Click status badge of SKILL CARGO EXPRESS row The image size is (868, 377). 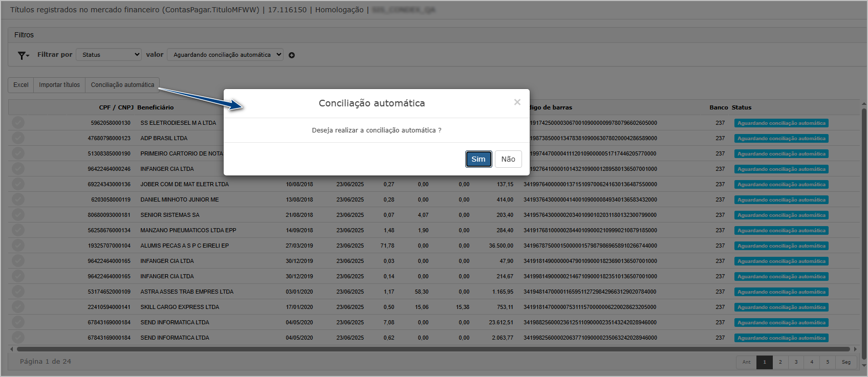(782, 307)
